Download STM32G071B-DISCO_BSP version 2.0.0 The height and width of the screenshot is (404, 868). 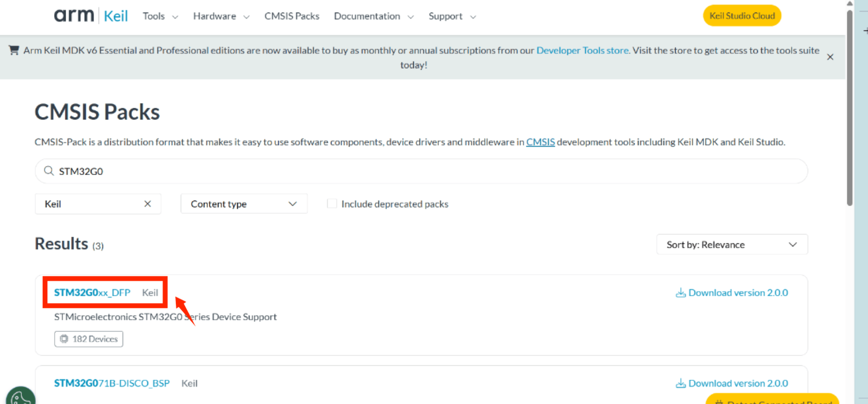click(732, 383)
